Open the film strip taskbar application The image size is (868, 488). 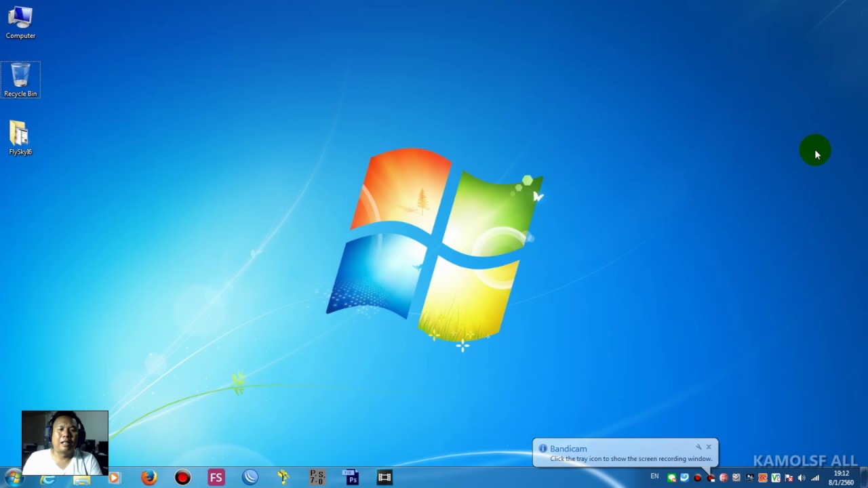click(384, 478)
